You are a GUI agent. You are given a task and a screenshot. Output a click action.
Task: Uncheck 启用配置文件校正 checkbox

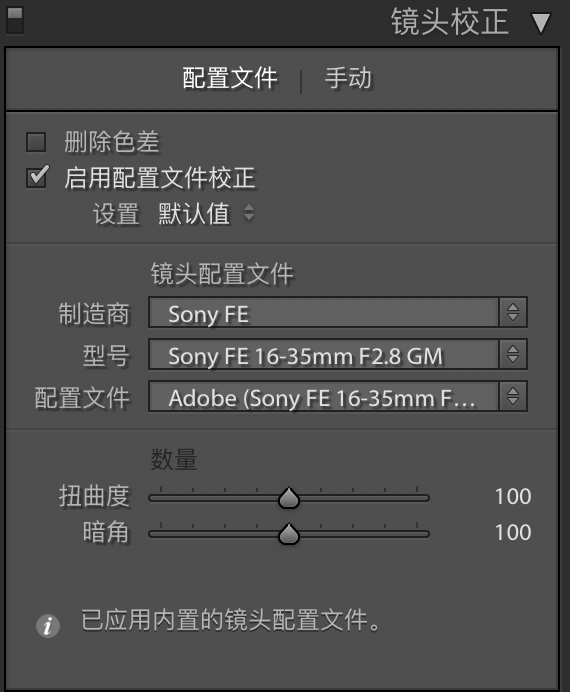[37, 177]
